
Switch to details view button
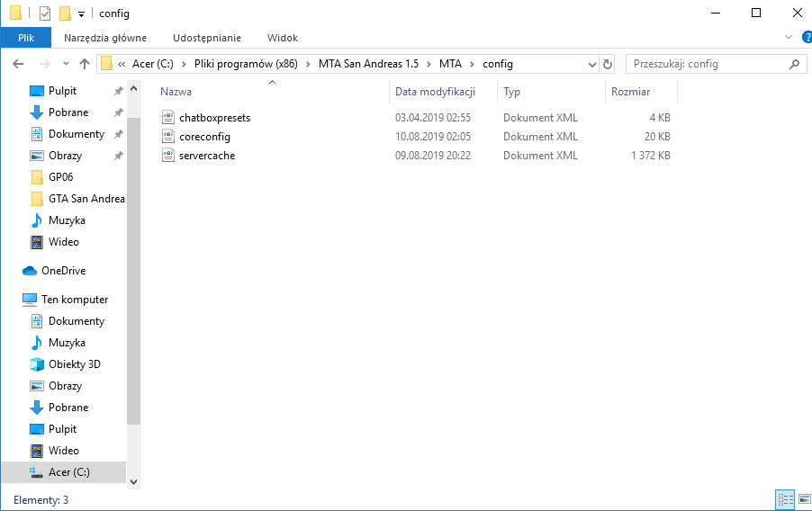click(786, 499)
